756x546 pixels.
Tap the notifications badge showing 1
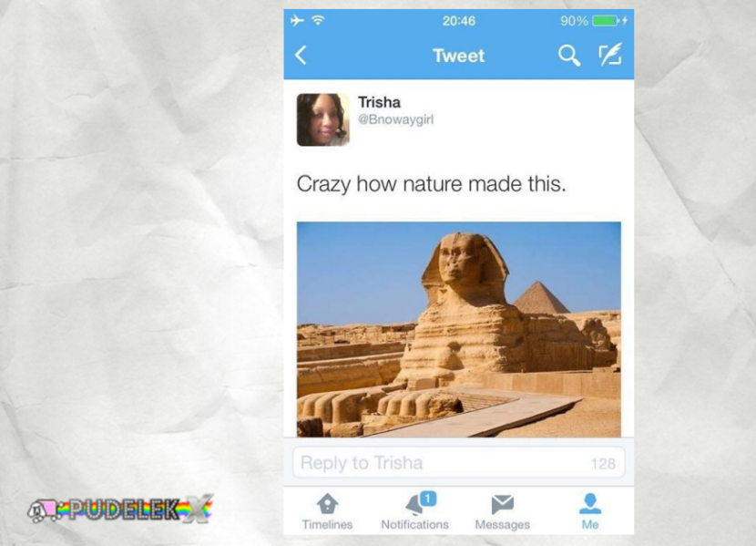(428, 499)
